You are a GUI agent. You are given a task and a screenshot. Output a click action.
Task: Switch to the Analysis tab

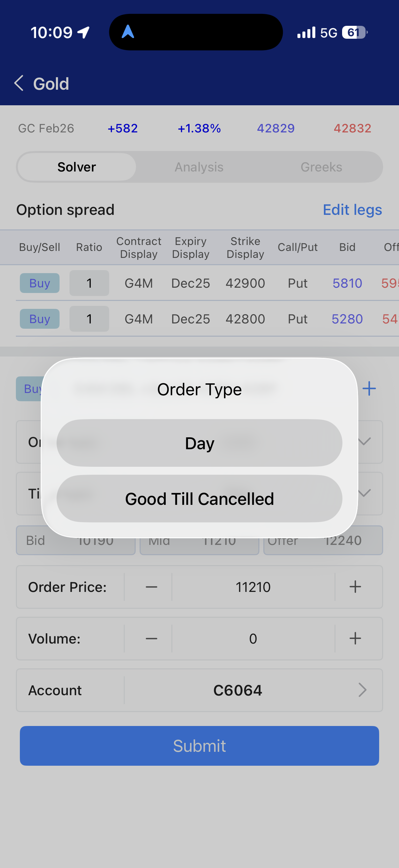(199, 167)
